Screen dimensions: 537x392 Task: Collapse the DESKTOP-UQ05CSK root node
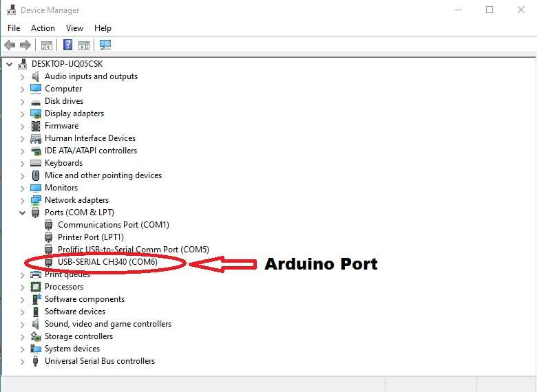point(10,64)
